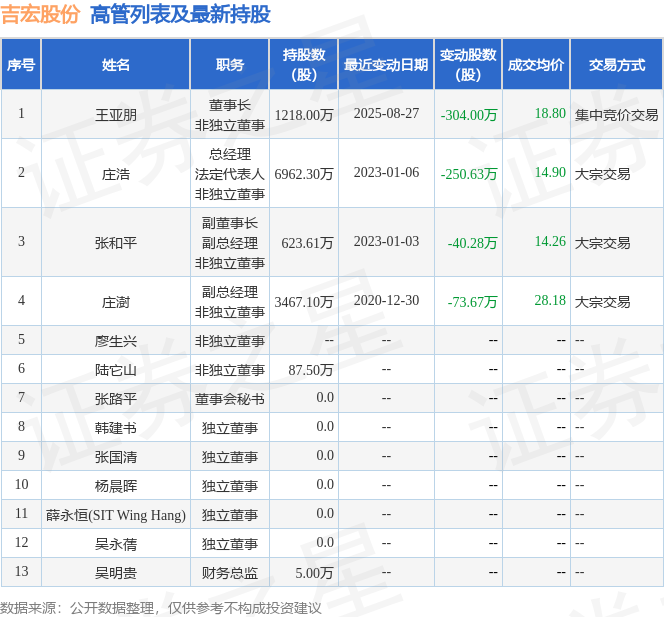The height and width of the screenshot is (617, 664).
Task: Click the name 庄浩
Action: tap(116, 174)
